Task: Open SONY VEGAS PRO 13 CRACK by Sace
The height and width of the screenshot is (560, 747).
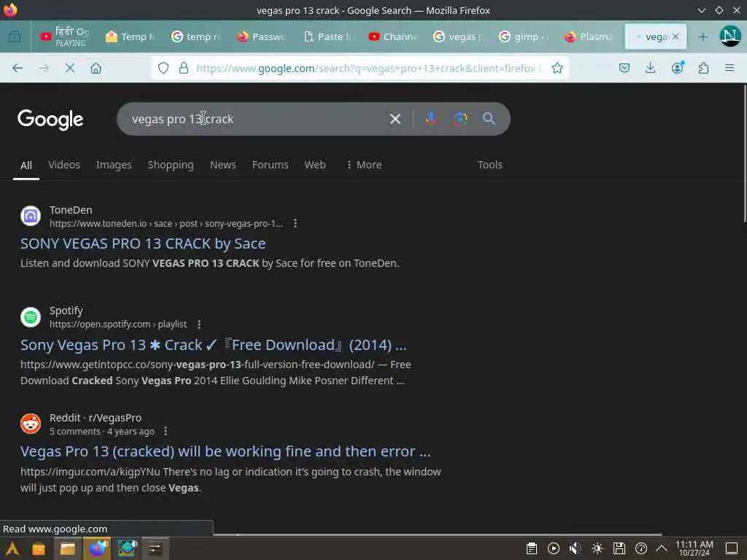Action: [x=143, y=244]
